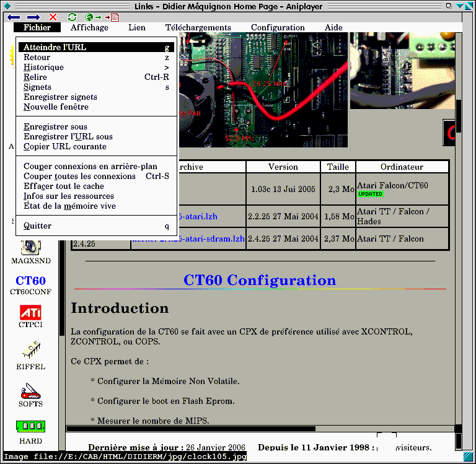The height and width of the screenshot is (464, 476).
Task: Click the Taille column header
Action: (x=338, y=167)
